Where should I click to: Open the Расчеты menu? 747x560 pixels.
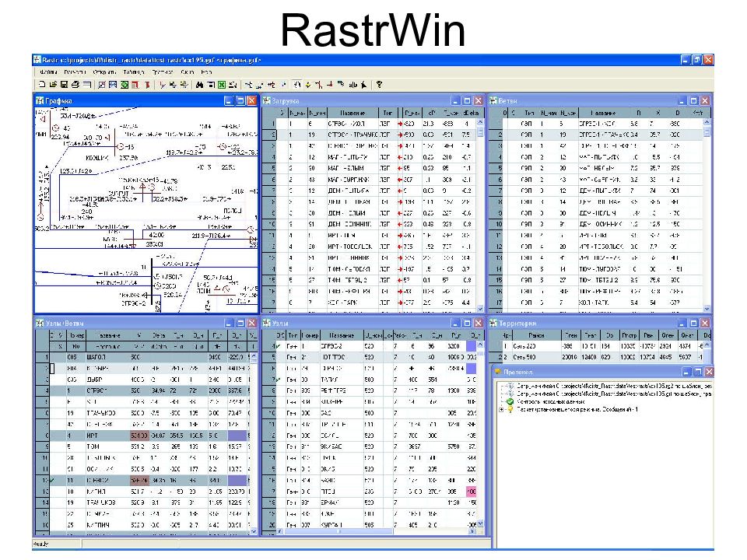(x=75, y=72)
